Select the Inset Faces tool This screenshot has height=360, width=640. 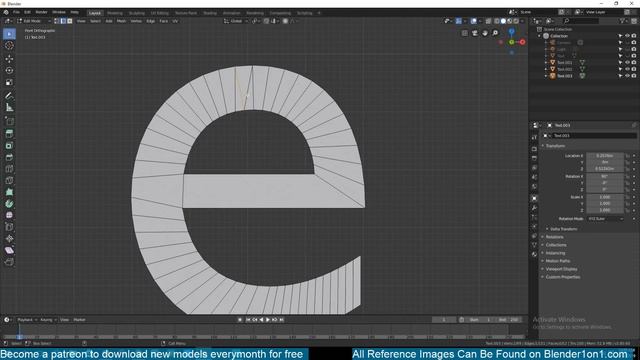(9, 146)
